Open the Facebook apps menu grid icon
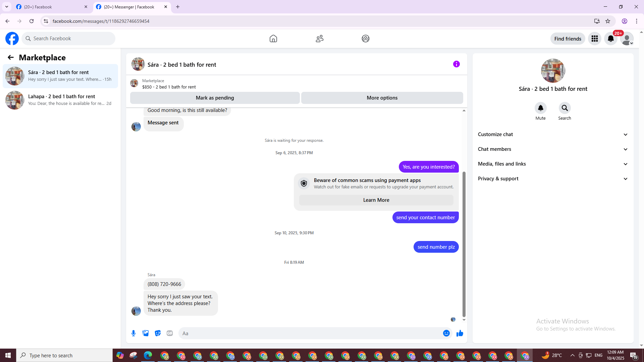This screenshot has height=362, width=644. 595,39
